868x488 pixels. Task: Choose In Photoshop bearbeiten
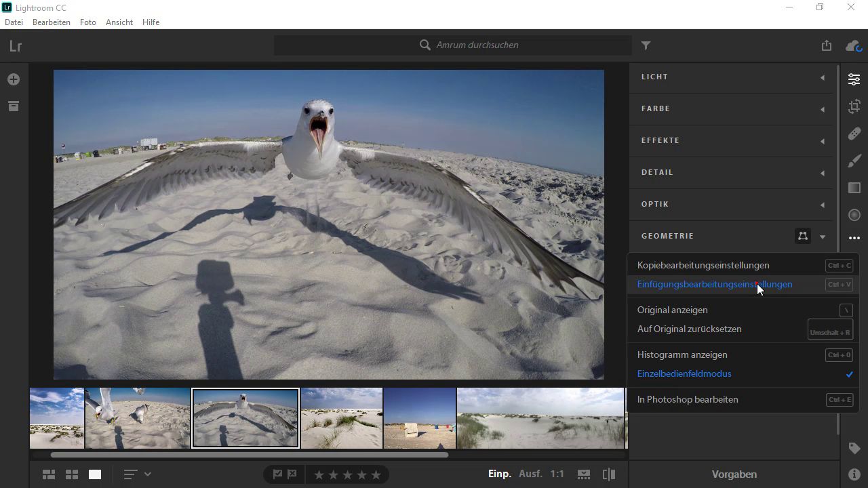[743, 400]
